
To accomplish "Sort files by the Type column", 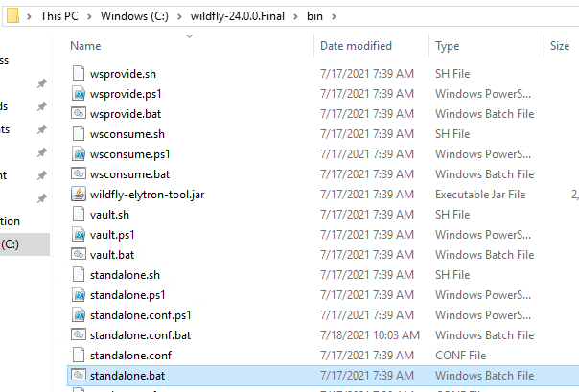I will (447, 46).
